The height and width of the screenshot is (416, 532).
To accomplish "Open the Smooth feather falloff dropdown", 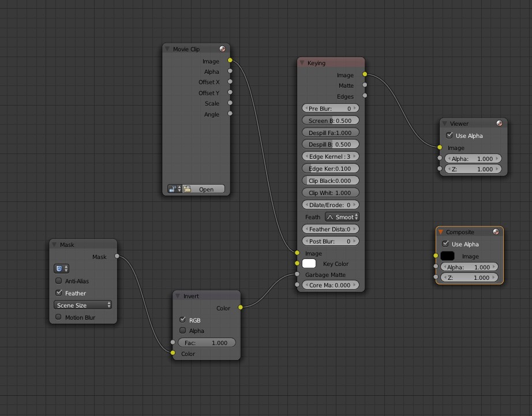I will [x=342, y=216].
